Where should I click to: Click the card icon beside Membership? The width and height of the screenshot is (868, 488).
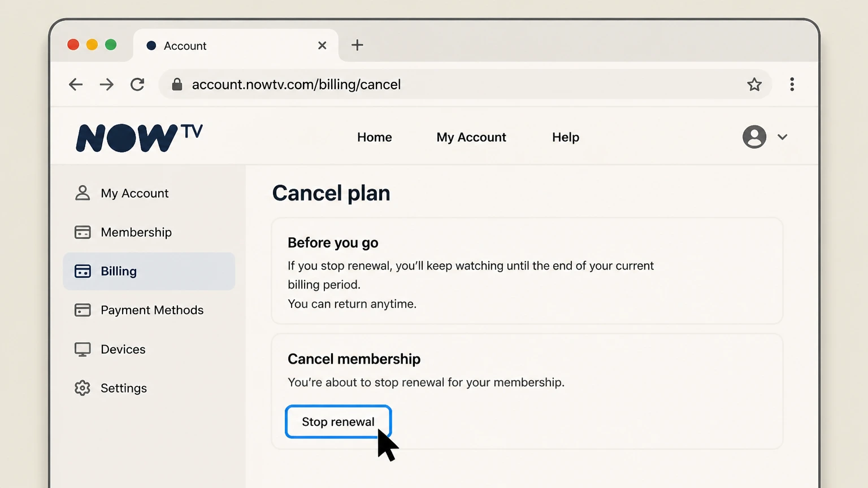(x=83, y=232)
